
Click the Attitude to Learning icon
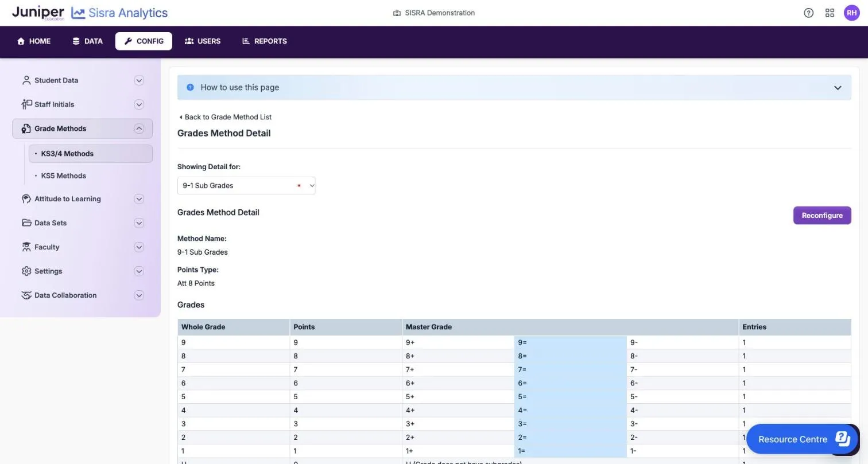(26, 199)
